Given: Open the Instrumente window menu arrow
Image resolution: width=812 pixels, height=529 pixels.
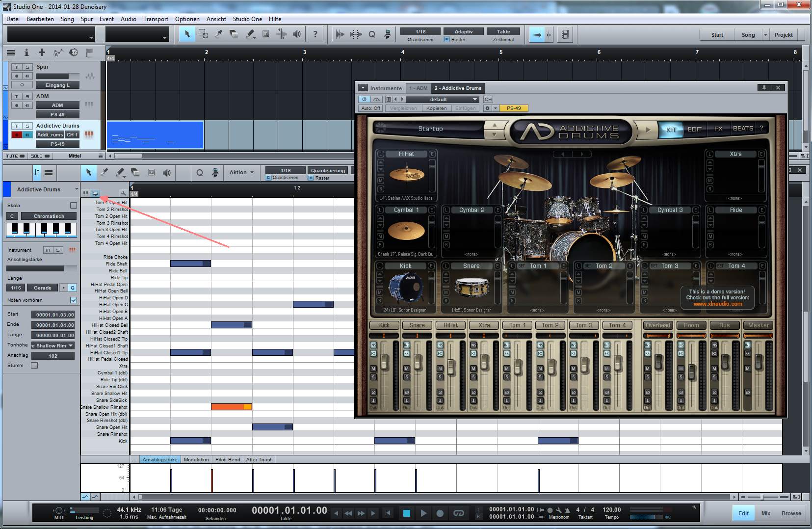Looking at the screenshot, I should point(363,88).
